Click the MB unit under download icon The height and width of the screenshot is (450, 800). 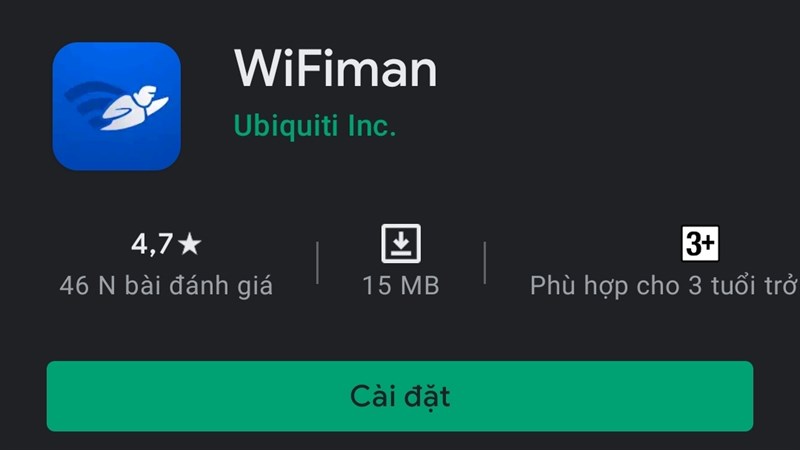(420, 286)
